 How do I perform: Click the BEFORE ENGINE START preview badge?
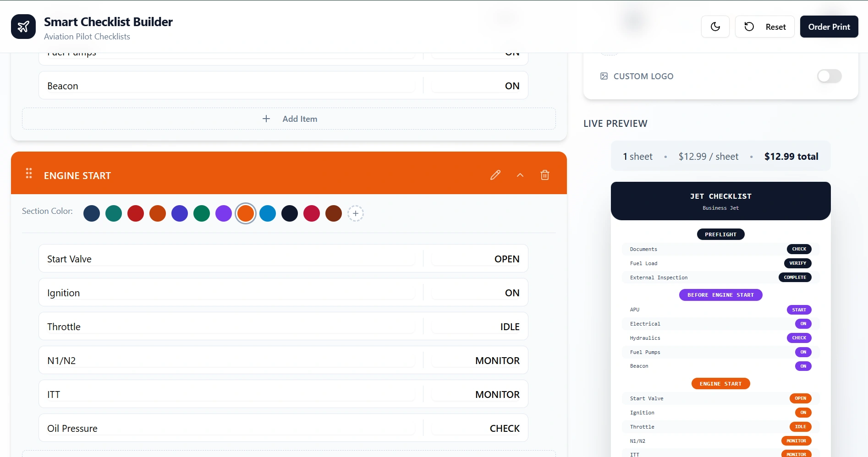pyautogui.click(x=720, y=295)
